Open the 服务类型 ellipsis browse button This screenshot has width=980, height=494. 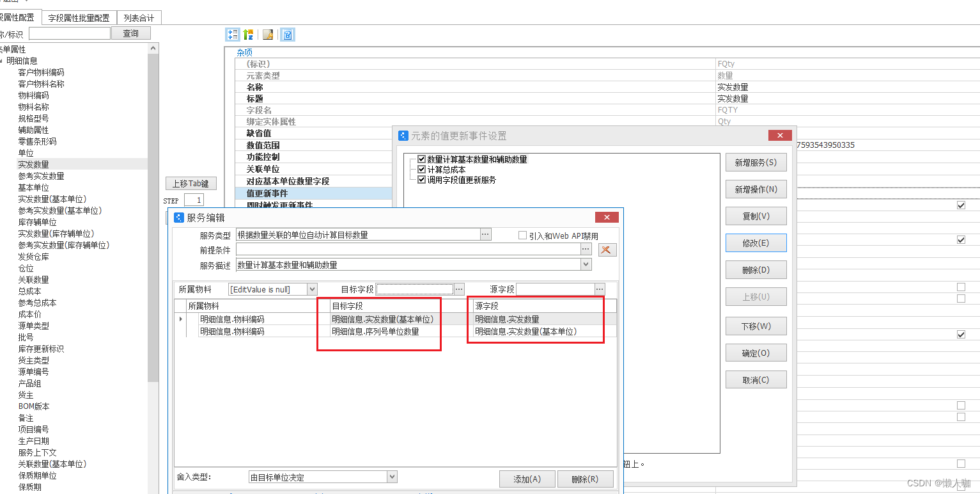[x=485, y=235]
